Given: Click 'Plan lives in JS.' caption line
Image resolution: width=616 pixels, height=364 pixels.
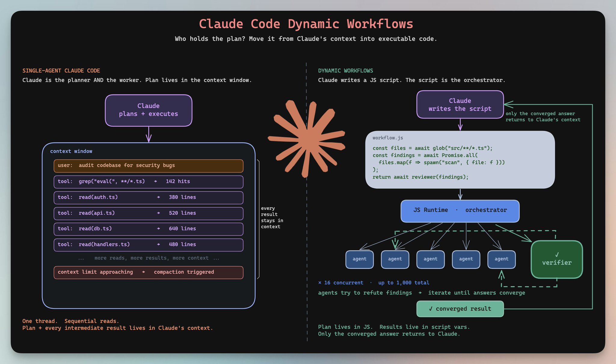Looking at the screenshot, I should [x=394, y=327].
